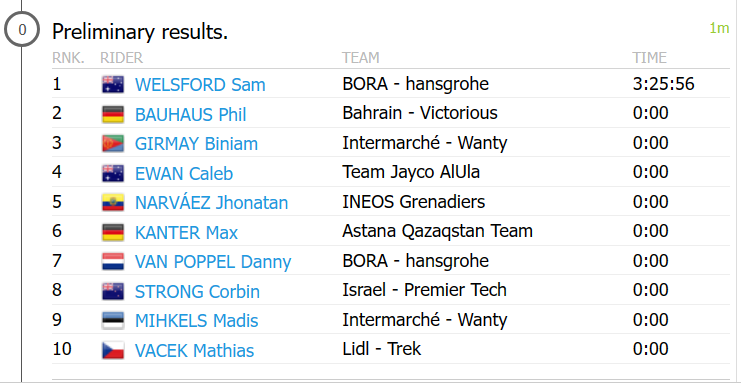Visit NARVÁEZ Jhonatan profile link
The image size is (741, 385).
[x=211, y=203]
